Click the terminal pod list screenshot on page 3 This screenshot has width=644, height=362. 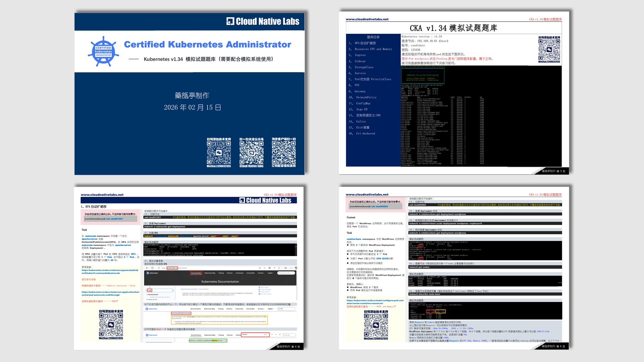click(481, 116)
